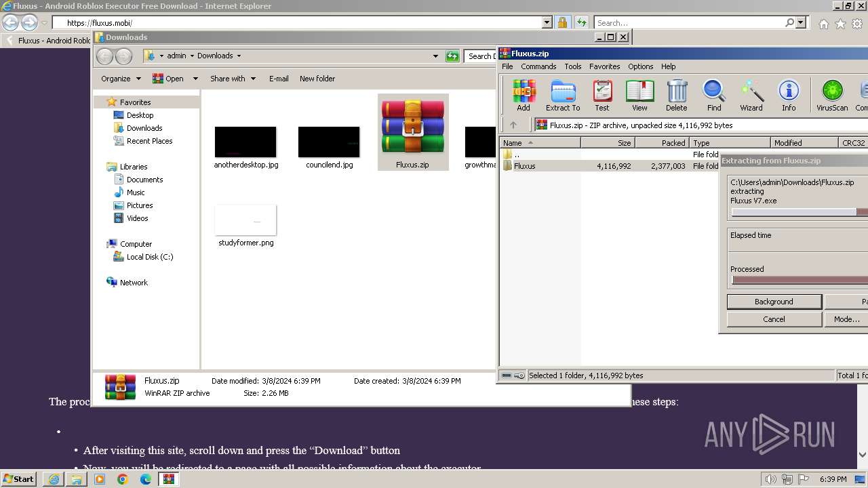The image size is (868, 488).
Task: Open IE home icon
Action: pos(823,24)
